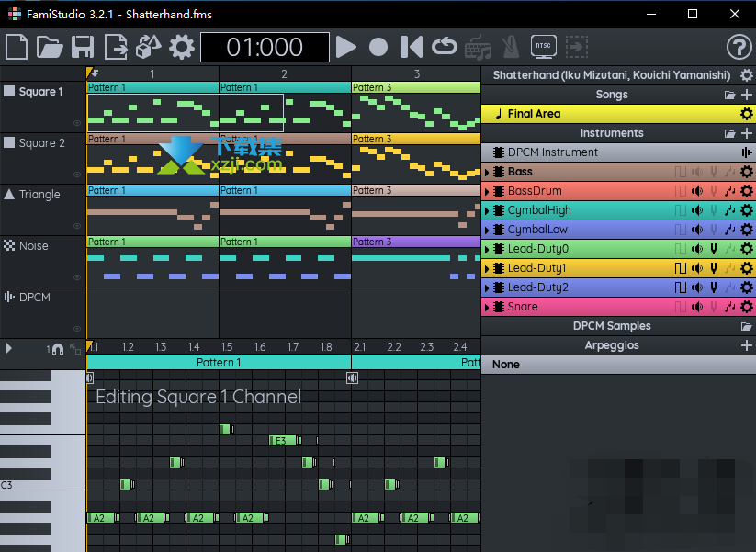The image size is (756, 552).
Task: Switch NTSC/PAL machine mode
Action: point(544,46)
